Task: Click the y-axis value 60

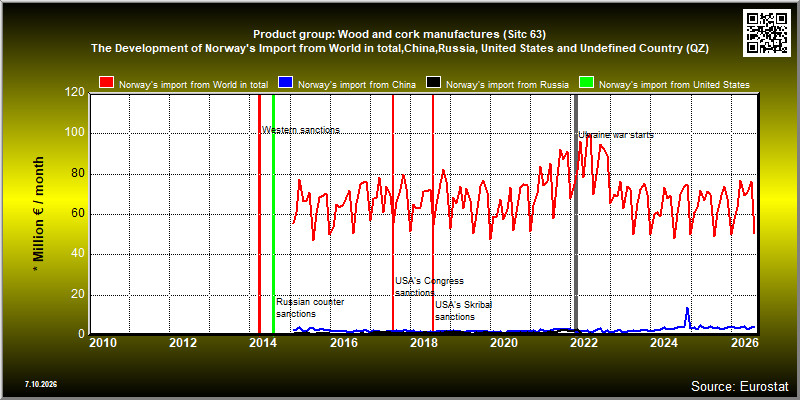Action: tap(78, 214)
